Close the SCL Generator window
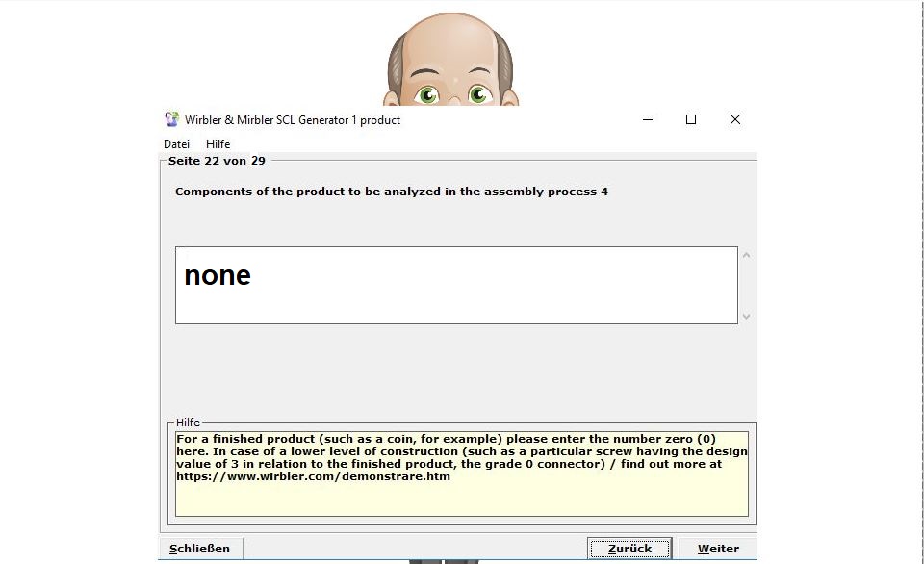924x564 pixels. click(x=734, y=119)
